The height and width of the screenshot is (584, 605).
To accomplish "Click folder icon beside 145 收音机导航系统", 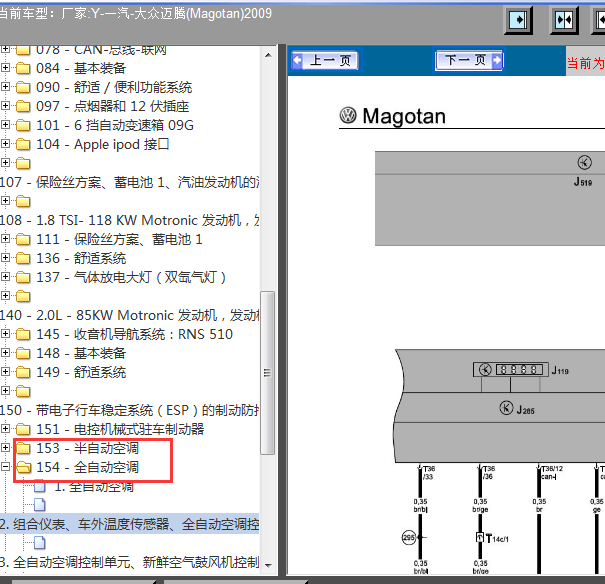I will (23, 334).
